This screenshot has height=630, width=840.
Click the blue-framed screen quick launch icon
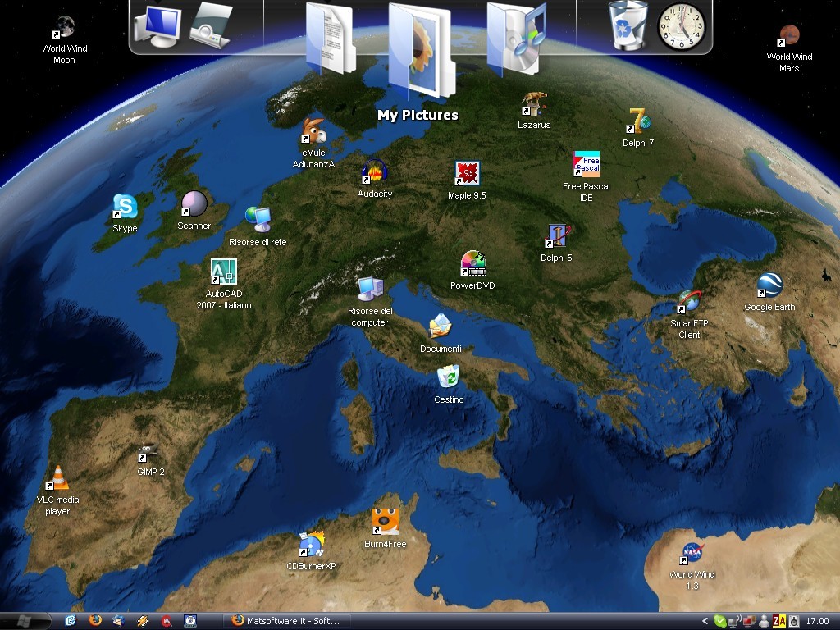coord(190,621)
